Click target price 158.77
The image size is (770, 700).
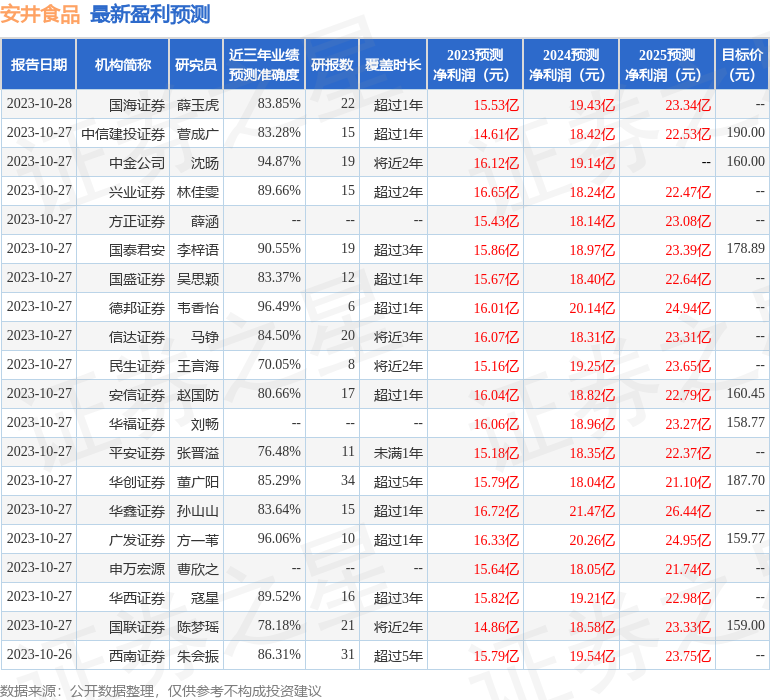(x=745, y=422)
